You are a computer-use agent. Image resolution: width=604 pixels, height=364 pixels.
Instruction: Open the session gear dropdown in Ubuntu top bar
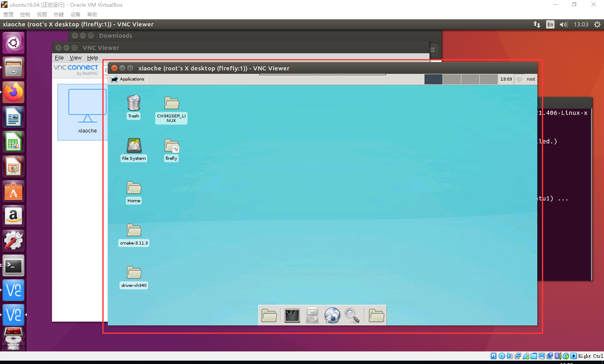point(597,24)
